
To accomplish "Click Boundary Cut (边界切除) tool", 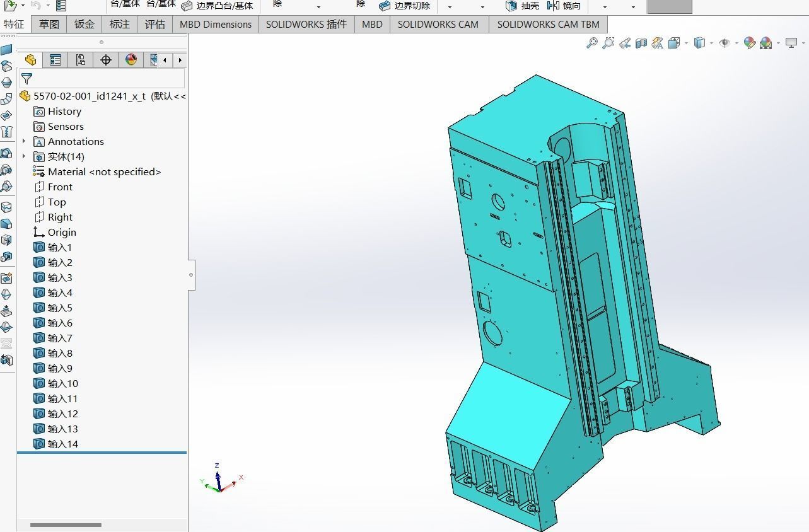I will (405, 6).
